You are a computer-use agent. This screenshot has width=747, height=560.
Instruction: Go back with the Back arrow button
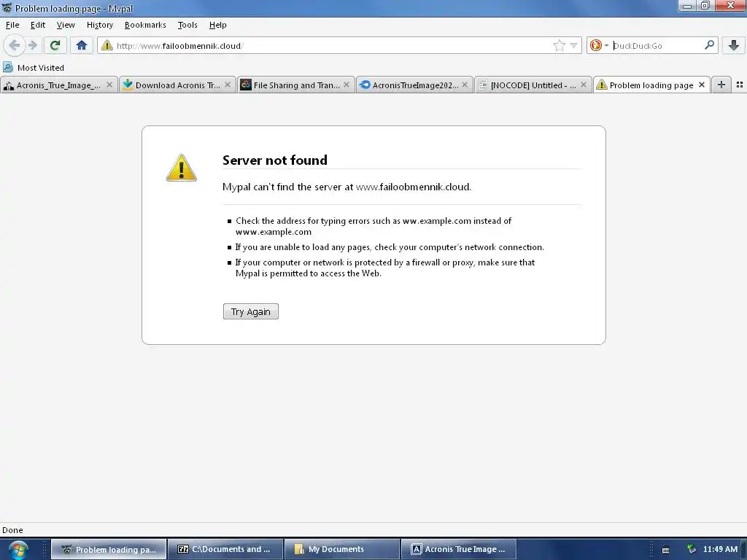click(15, 45)
